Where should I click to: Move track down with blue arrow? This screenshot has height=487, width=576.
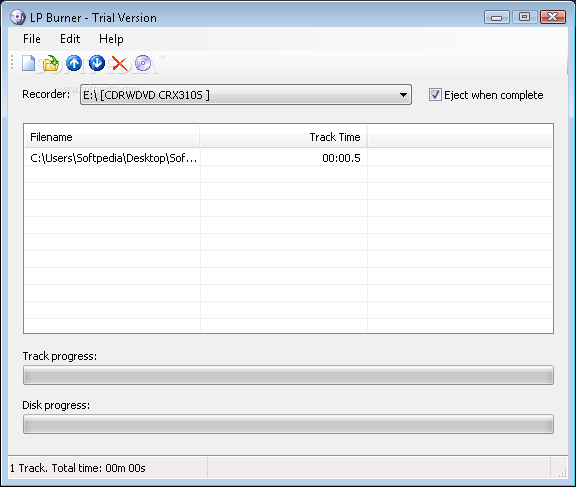(x=97, y=63)
